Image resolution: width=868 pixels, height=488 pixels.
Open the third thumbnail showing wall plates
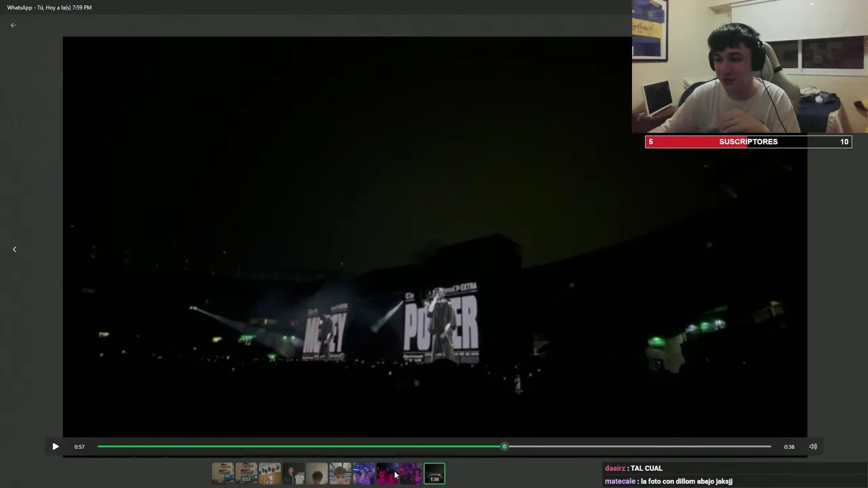point(270,473)
